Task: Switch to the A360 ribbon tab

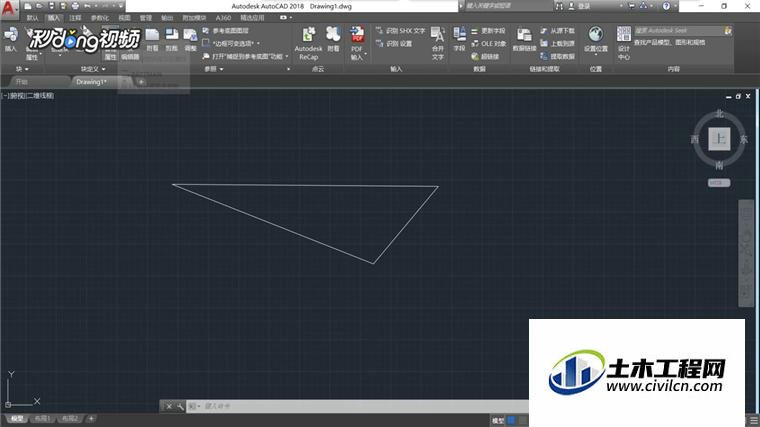Action: pyautogui.click(x=223, y=18)
